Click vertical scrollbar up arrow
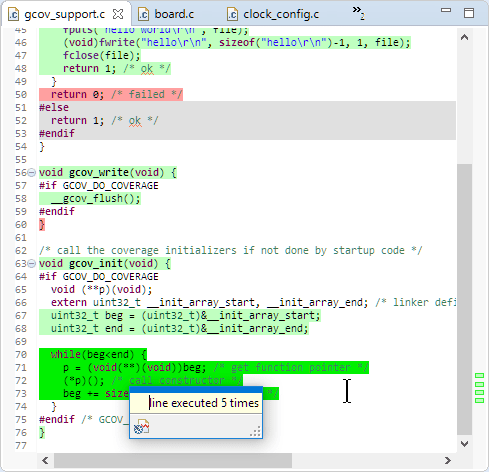The width and height of the screenshot is (489, 472). tap(464, 37)
